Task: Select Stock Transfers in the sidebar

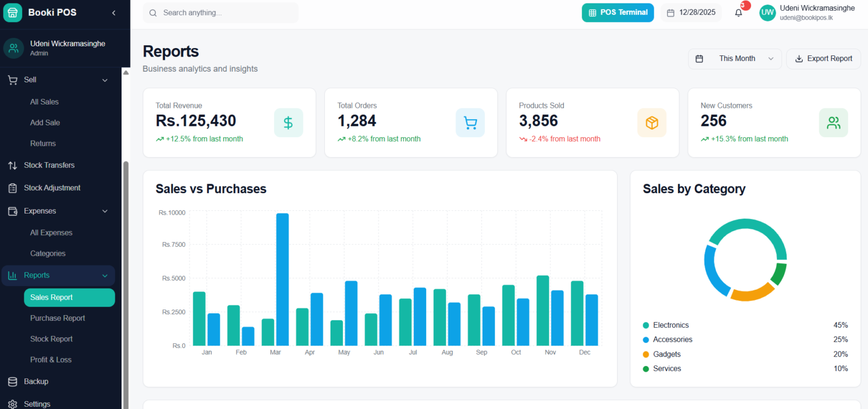Action: point(49,166)
